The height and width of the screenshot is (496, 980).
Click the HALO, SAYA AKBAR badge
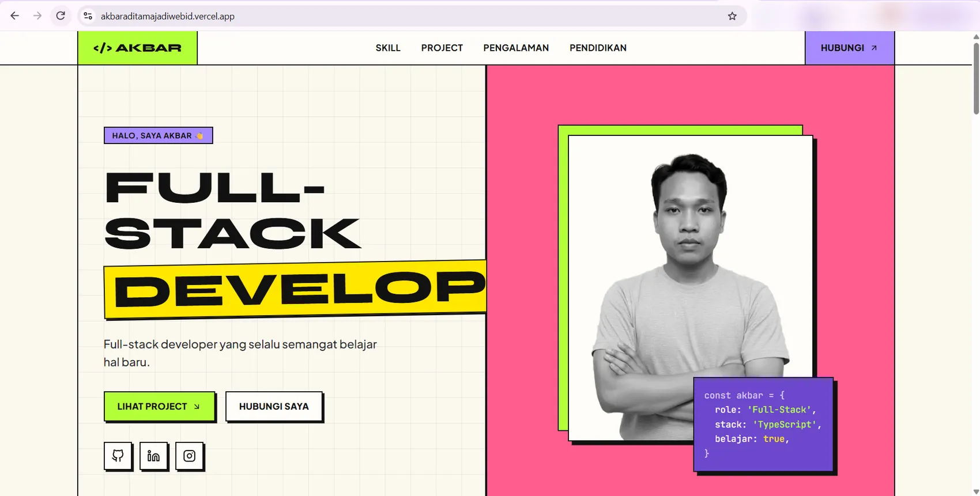158,135
